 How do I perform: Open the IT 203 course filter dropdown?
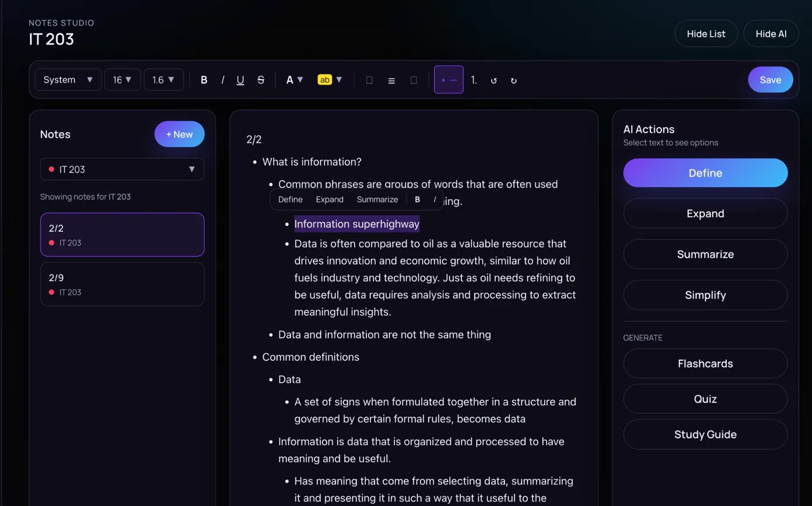pos(122,170)
